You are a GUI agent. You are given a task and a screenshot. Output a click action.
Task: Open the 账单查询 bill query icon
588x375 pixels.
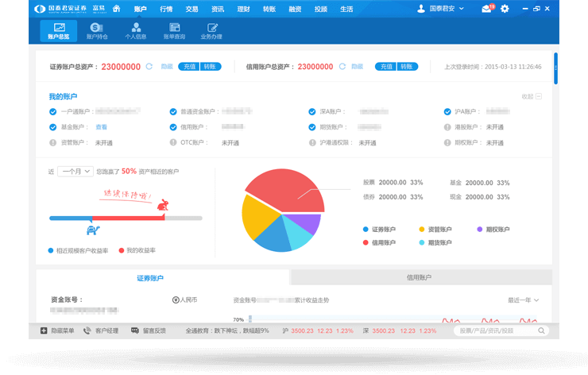(174, 31)
